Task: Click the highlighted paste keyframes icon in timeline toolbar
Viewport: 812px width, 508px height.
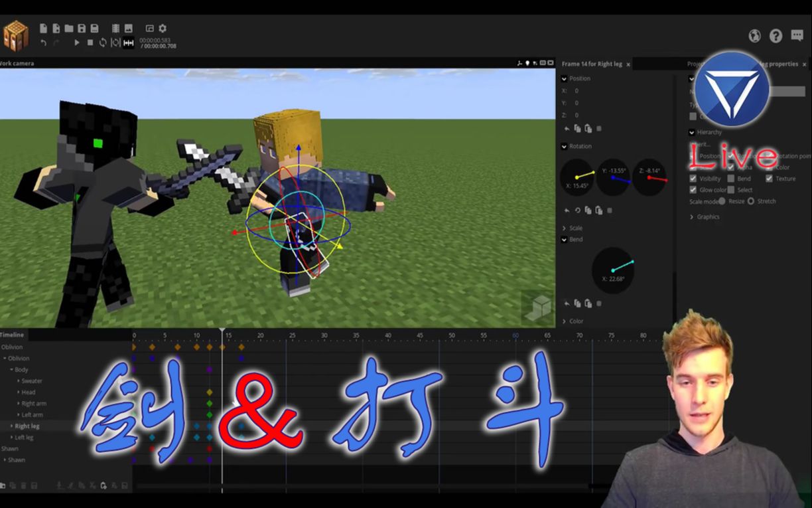Action: tap(103, 487)
